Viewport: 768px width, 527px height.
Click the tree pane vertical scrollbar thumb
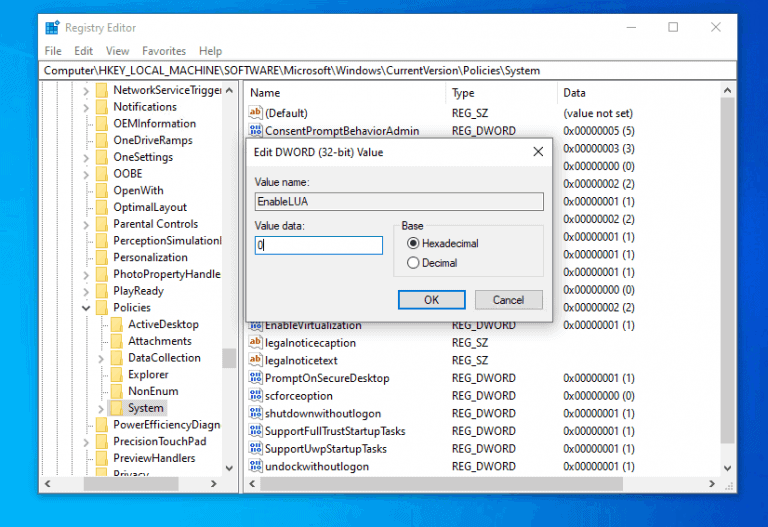point(229,358)
